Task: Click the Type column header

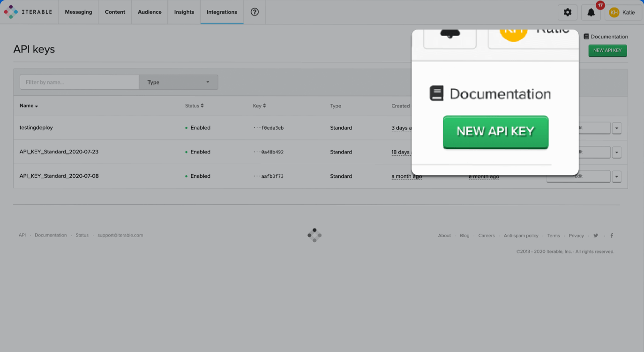Action: (x=336, y=106)
